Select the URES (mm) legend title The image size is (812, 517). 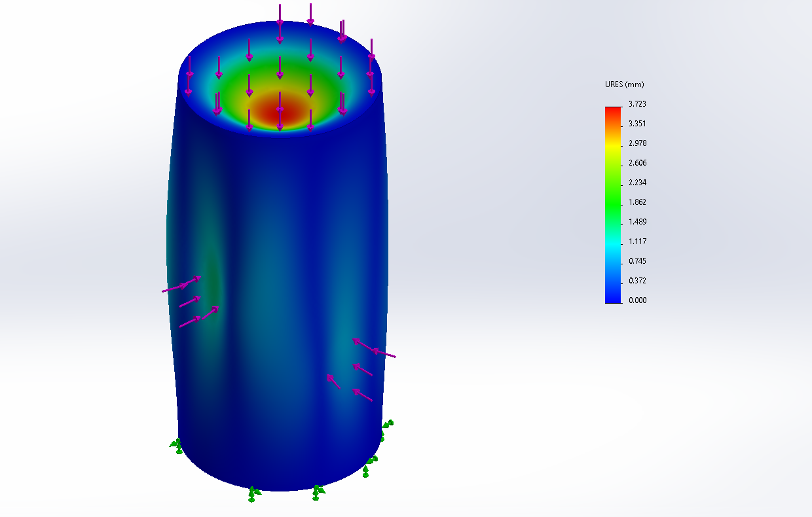click(625, 85)
